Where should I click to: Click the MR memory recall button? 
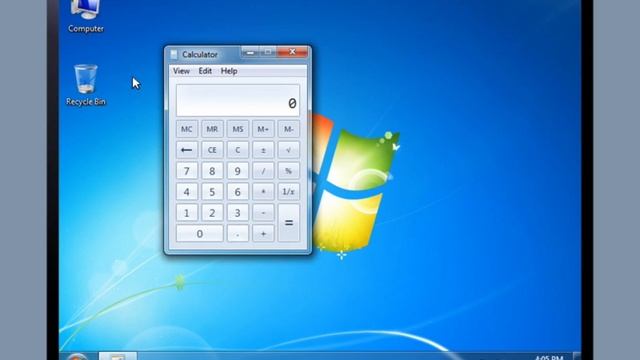coord(212,129)
